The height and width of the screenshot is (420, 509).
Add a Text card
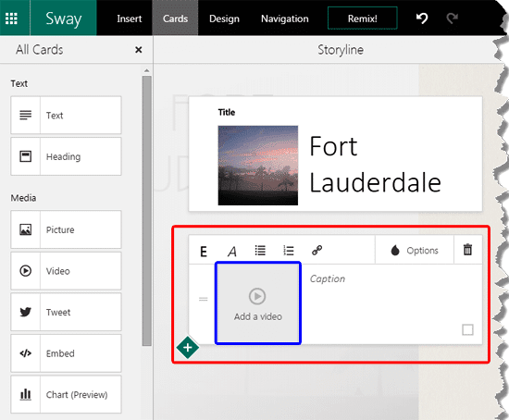66,116
